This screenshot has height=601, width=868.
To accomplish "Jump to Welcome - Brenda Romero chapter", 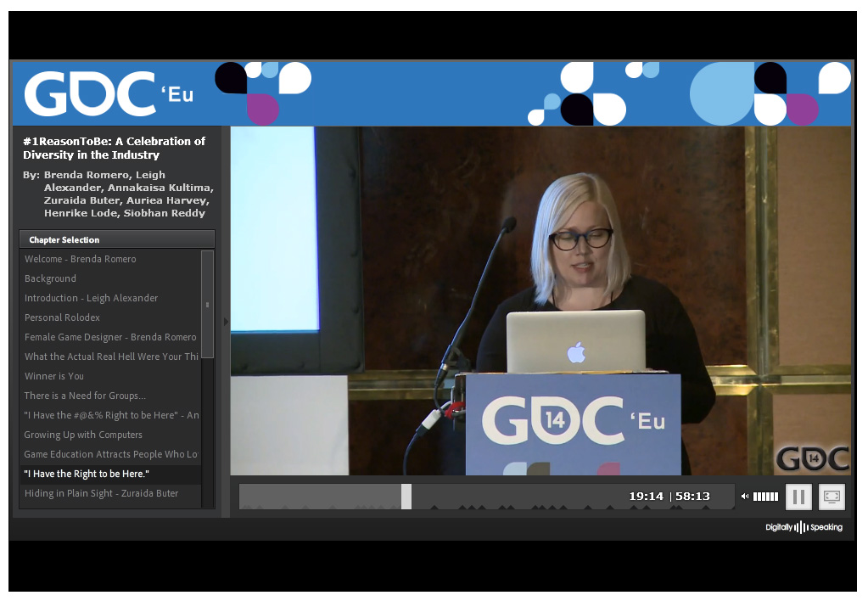I will (x=81, y=259).
